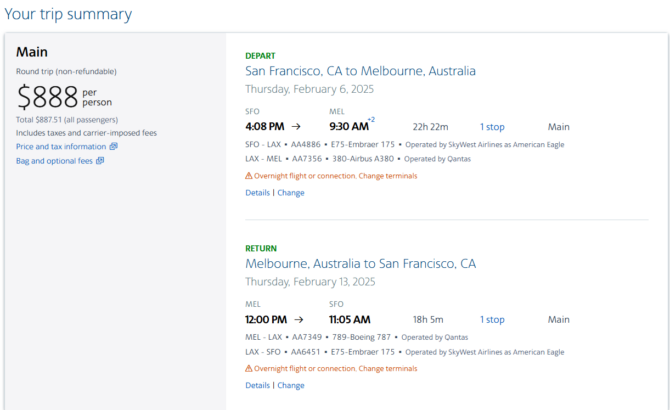Click the external window icon beside Bag and optional fees
The width and height of the screenshot is (670, 410).
click(100, 161)
